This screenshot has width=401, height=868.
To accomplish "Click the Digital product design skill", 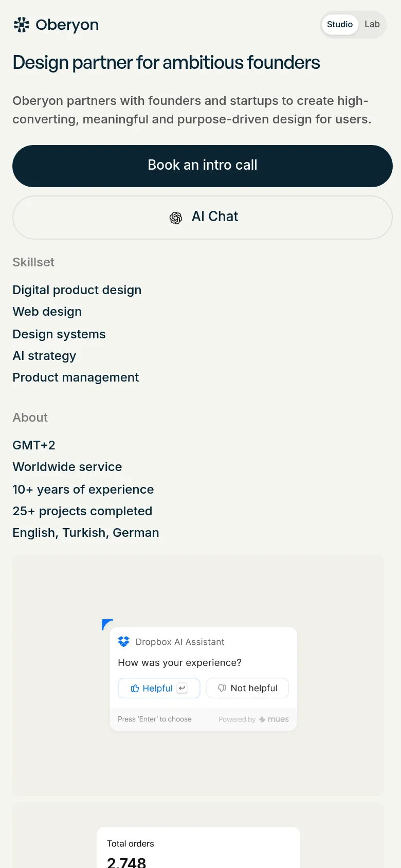I will (x=77, y=290).
